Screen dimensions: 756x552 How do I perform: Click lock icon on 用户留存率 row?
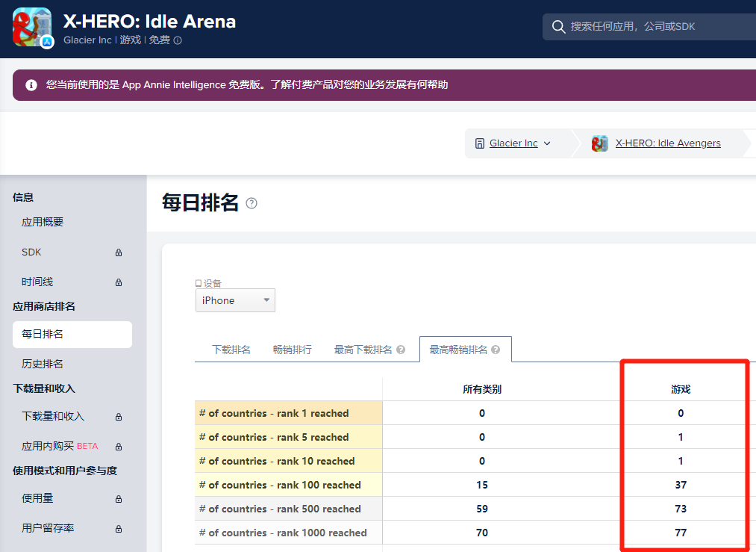tap(119, 529)
